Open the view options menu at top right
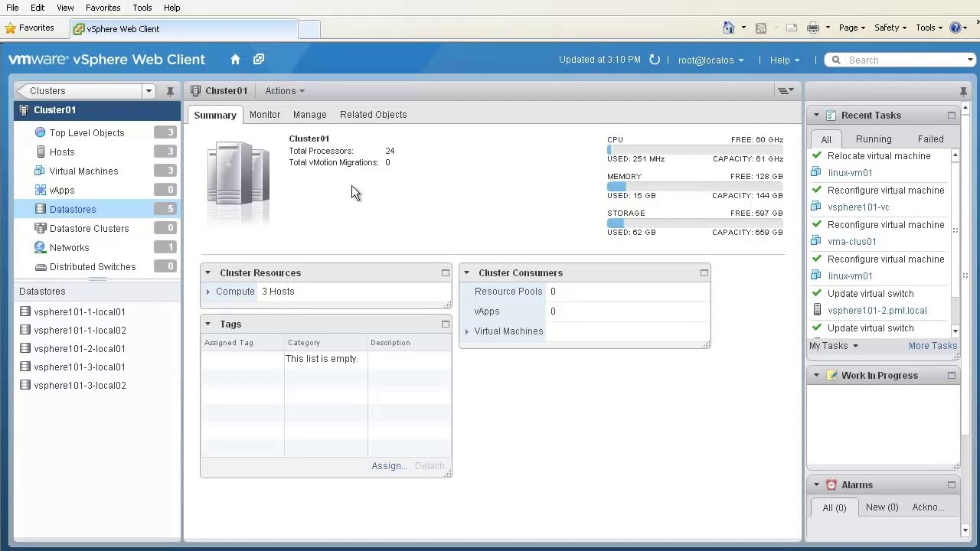This screenshot has height=551, width=980. 786,91
